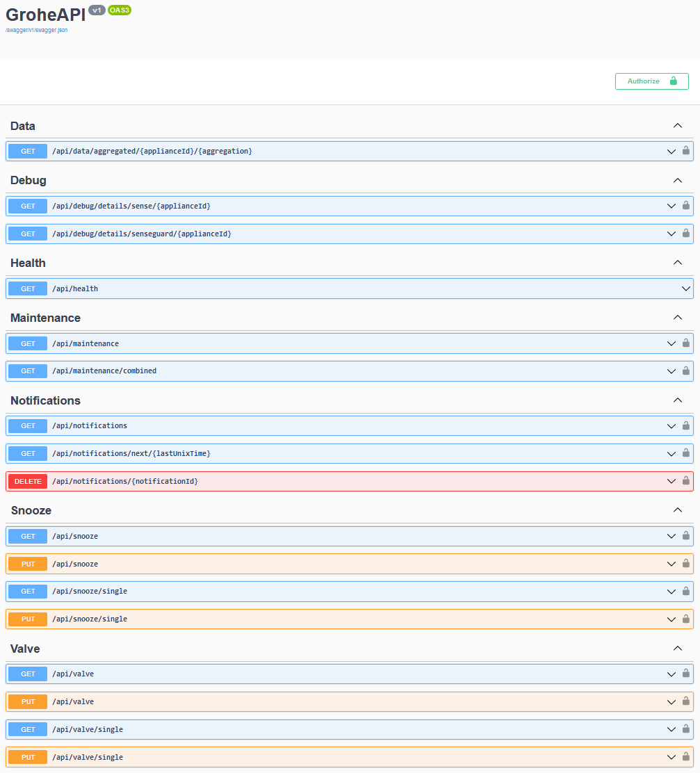
Task: Click lock icon on GET /api/notifications row
Action: tap(685, 425)
